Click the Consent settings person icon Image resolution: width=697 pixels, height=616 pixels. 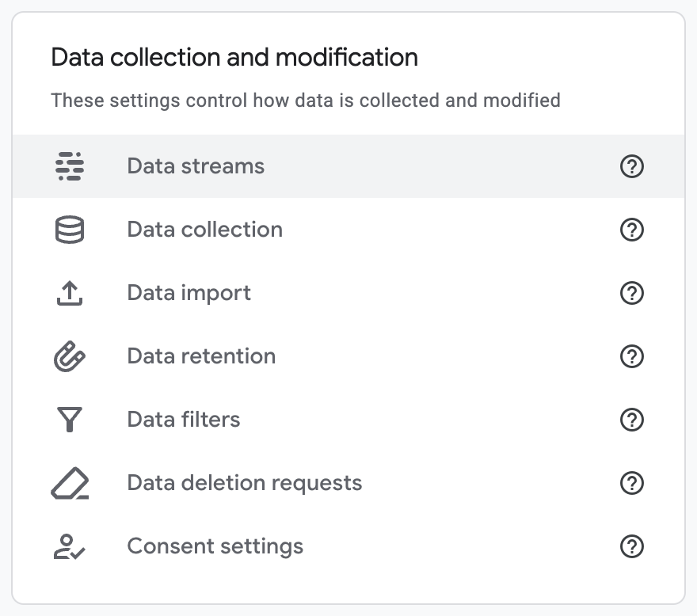point(70,546)
